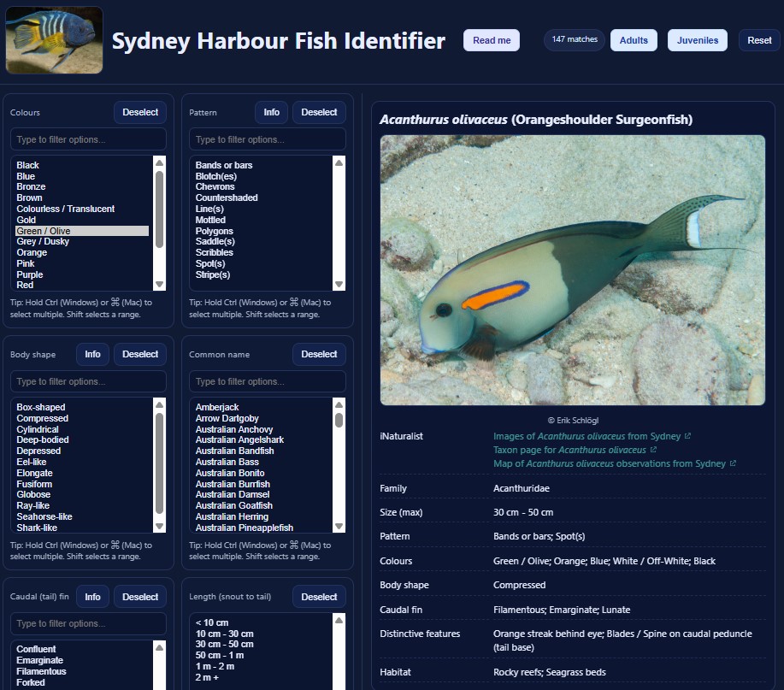Select Bands or bars pattern
Image resolution: width=784 pixels, height=690 pixels.
[x=262, y=165]
